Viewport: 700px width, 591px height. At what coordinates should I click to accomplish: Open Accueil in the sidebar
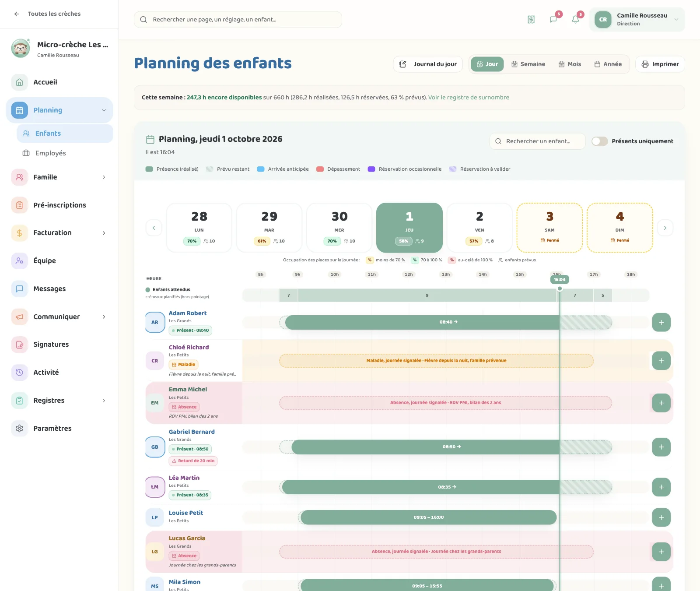coord(59,82)
